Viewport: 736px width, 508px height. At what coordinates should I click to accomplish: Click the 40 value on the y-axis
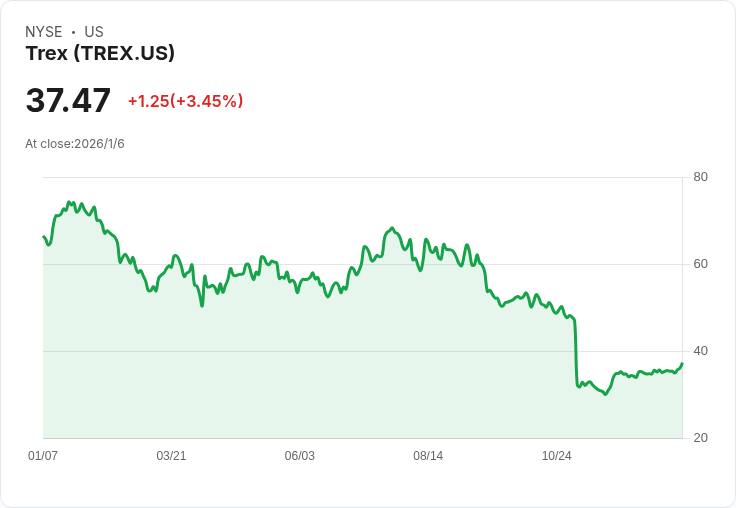(700, 351)
